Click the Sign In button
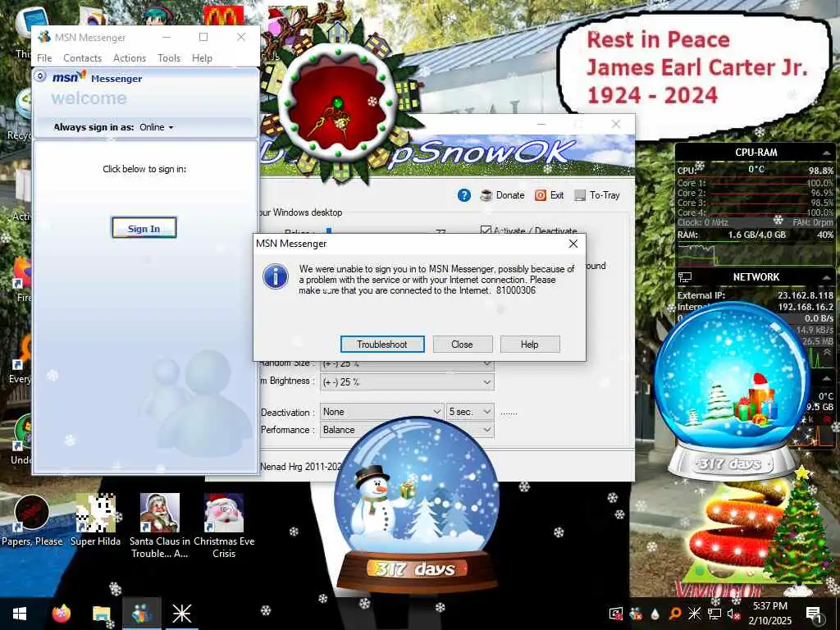840x630 pixels. tap(144, 228)
